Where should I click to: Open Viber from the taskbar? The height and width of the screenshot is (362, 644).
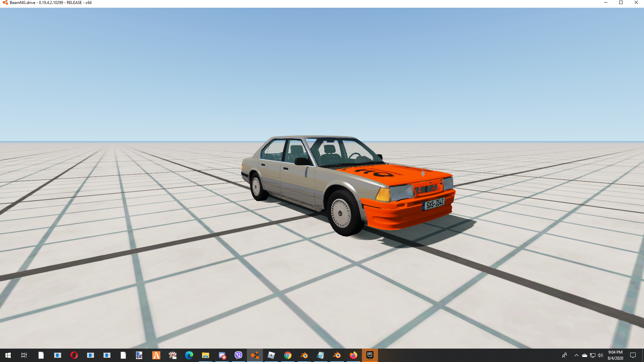(x=238, y=355)
